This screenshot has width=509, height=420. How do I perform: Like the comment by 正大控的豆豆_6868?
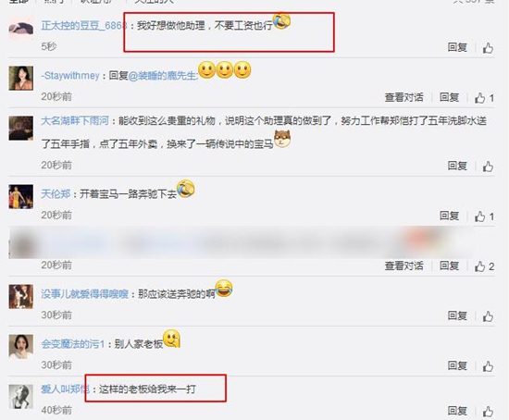(488, 48)
